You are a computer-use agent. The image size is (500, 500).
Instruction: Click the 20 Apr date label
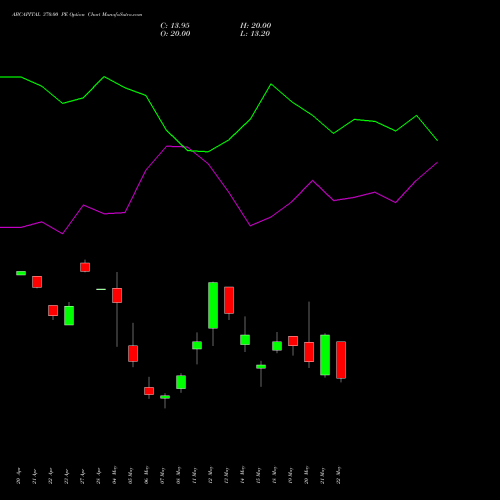[18, 476]
